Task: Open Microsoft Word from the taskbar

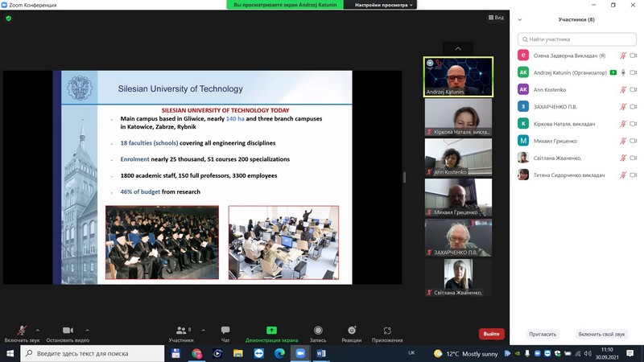Action: tap(321, 353)
